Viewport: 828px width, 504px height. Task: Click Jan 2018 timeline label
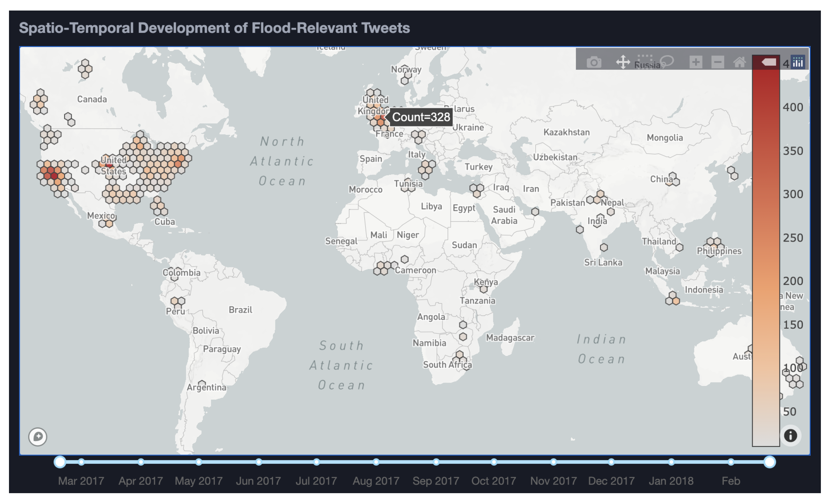[671, 481]
